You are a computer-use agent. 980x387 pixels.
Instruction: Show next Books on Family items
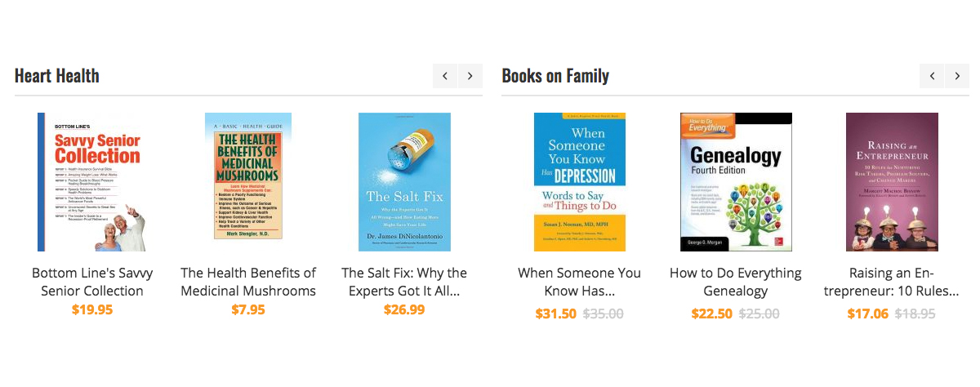tap(956, 76)
